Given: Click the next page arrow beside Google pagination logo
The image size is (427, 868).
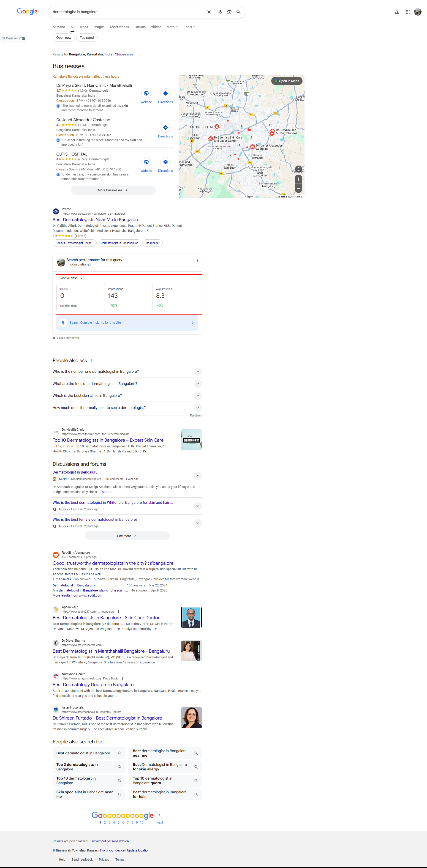Looking at the screenshot, I should [x=159, y=815].
